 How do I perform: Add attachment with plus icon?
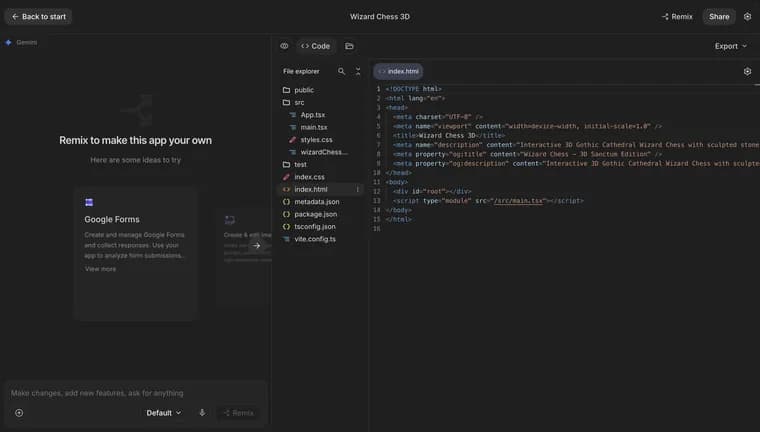(x=19, y=413)
